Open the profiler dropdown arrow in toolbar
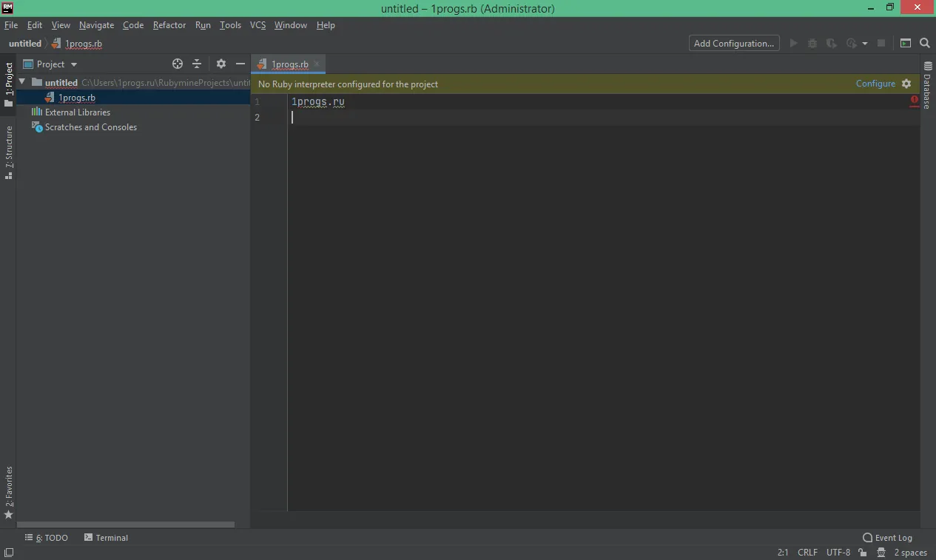Screen dimensions: 936x560 (x=864, y=44)
